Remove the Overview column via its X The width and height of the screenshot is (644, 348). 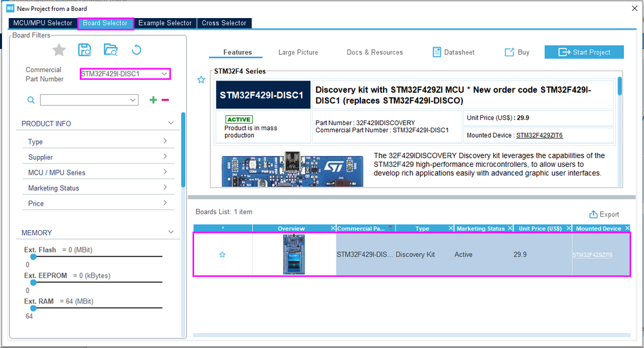pos(333,228)
